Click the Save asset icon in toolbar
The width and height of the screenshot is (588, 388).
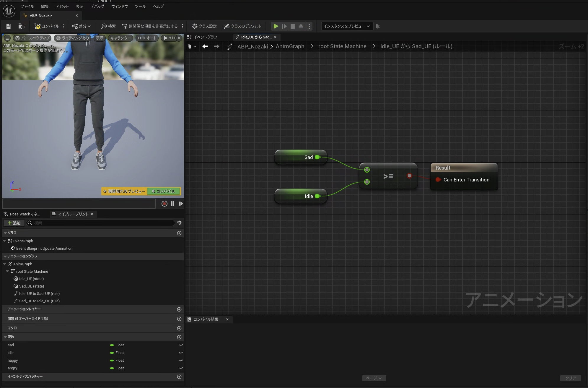pyautogui.click(x=9, y=26)
